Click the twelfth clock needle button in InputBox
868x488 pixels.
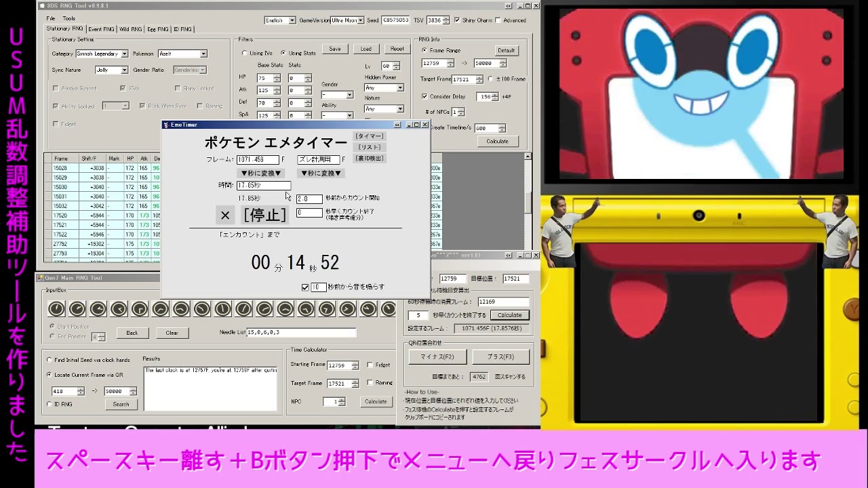tap(285, 309)
